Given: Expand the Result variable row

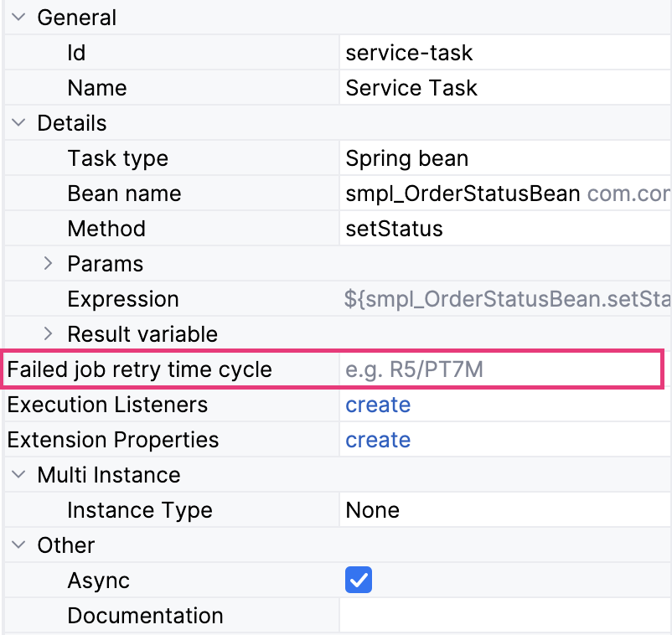Looking at the screenshot, I should coord(48,334).
